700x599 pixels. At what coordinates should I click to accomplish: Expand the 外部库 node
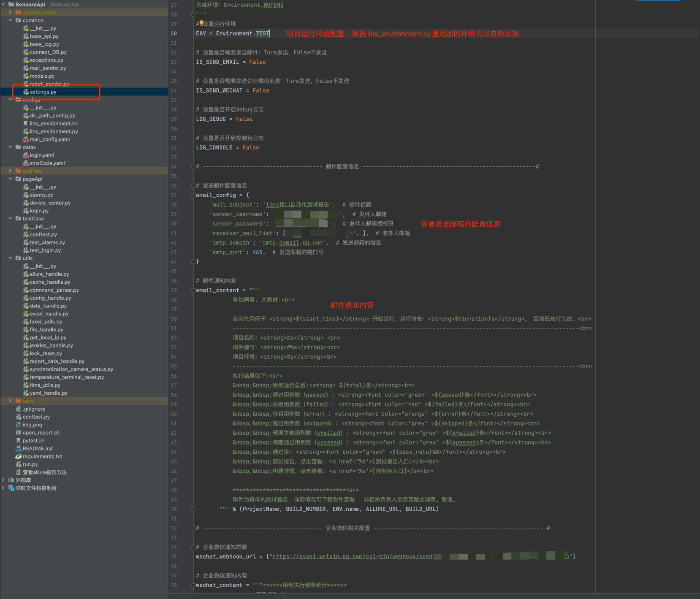3,480
